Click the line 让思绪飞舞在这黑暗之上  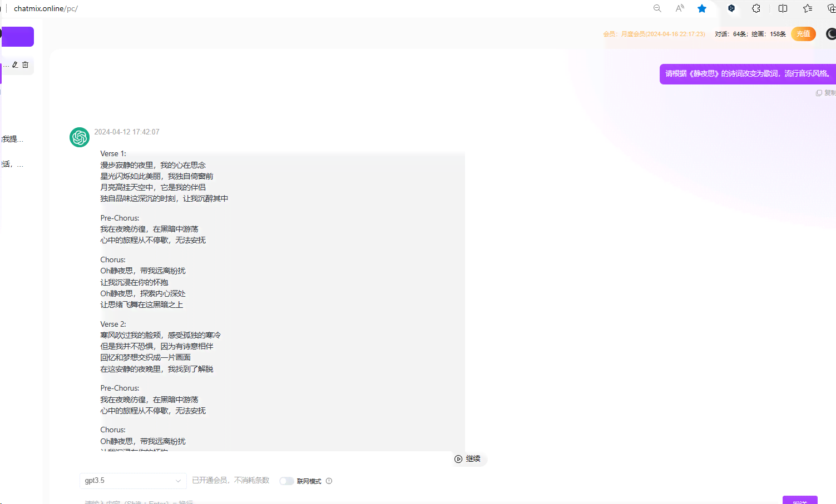coord(141,305)
